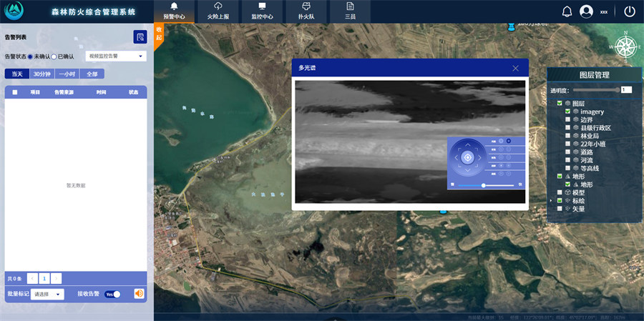The height and width of the screenshot is (321, 644).
Task: Click the notification bell in top-right header
Action: pos(567,11)
